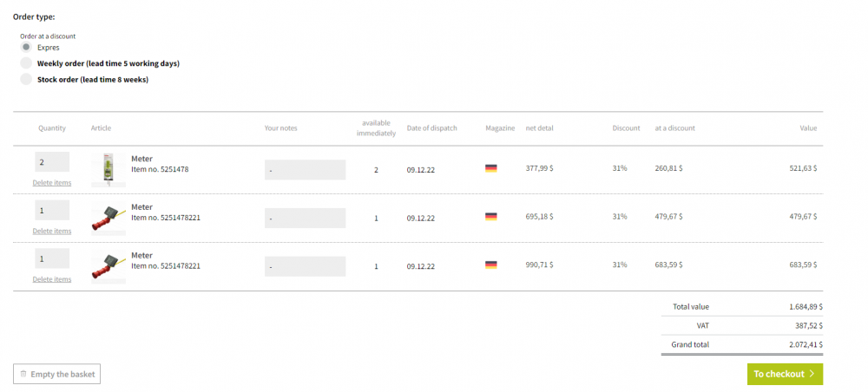Pick the Stock order radio option
The width and height of the screenshot is (868, 392).
tap(26, 80)
